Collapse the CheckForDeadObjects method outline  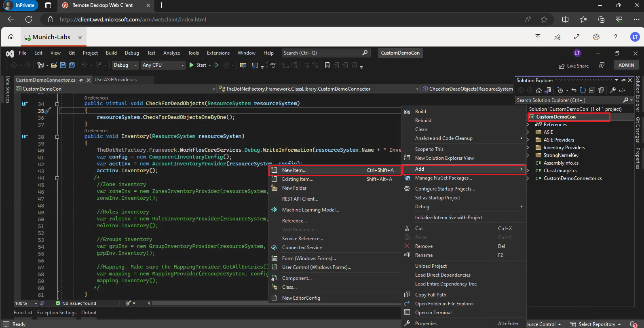click(x=57, y=104)
